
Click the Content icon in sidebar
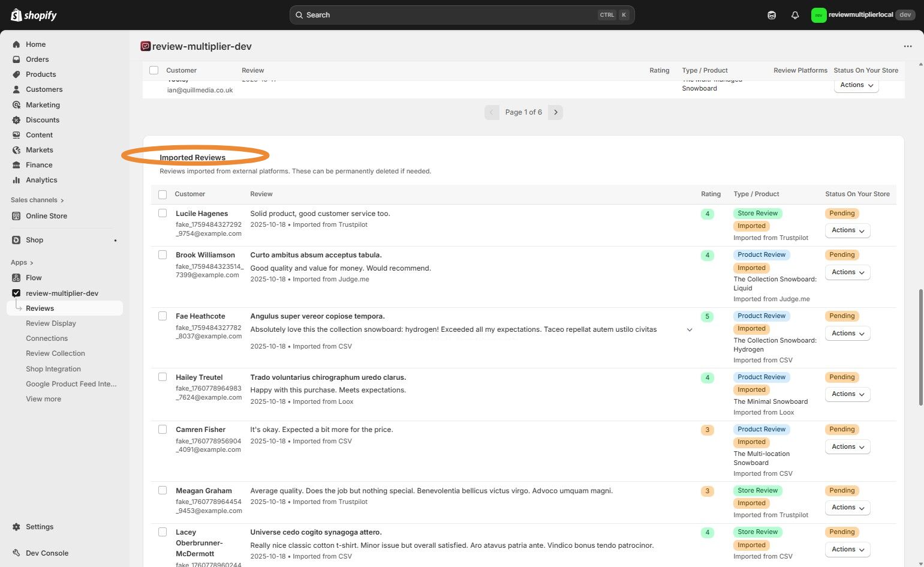pos(16,135)
